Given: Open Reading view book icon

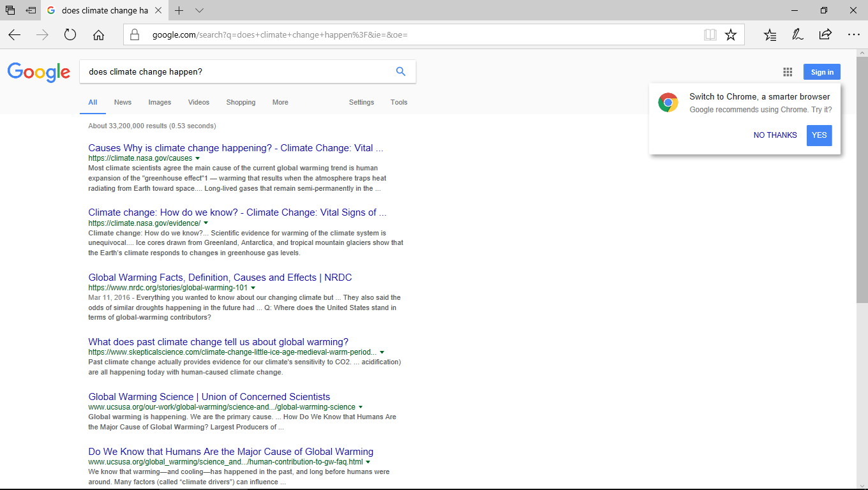Looking at the screenshot, I should [710, 34].
